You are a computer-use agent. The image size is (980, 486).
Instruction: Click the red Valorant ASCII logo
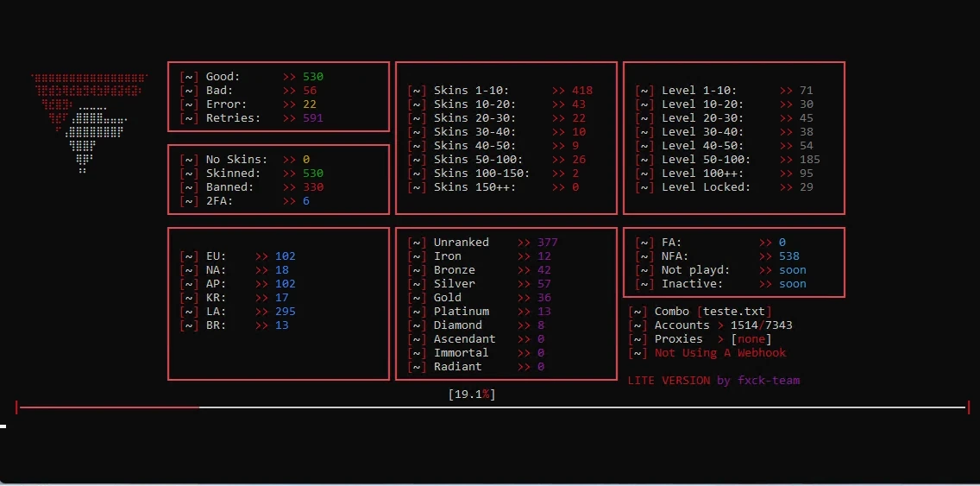pos(87,121)
